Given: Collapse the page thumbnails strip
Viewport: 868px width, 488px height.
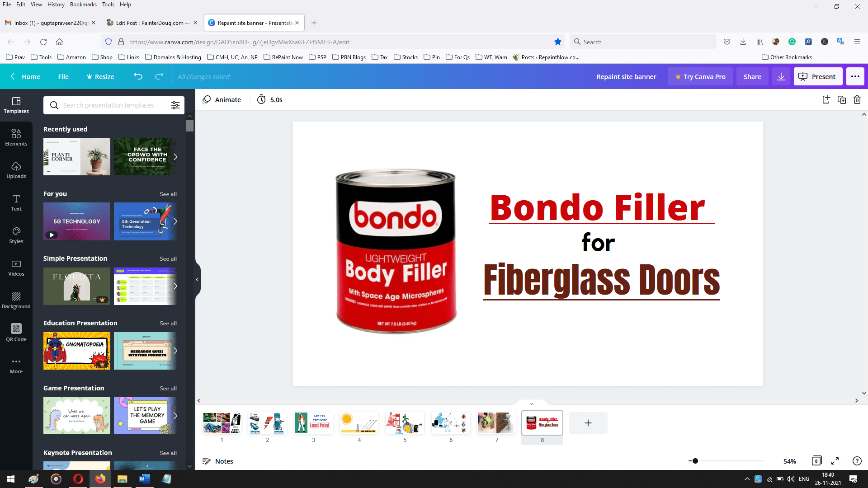Looking at the screenshot, I should 531,404.
